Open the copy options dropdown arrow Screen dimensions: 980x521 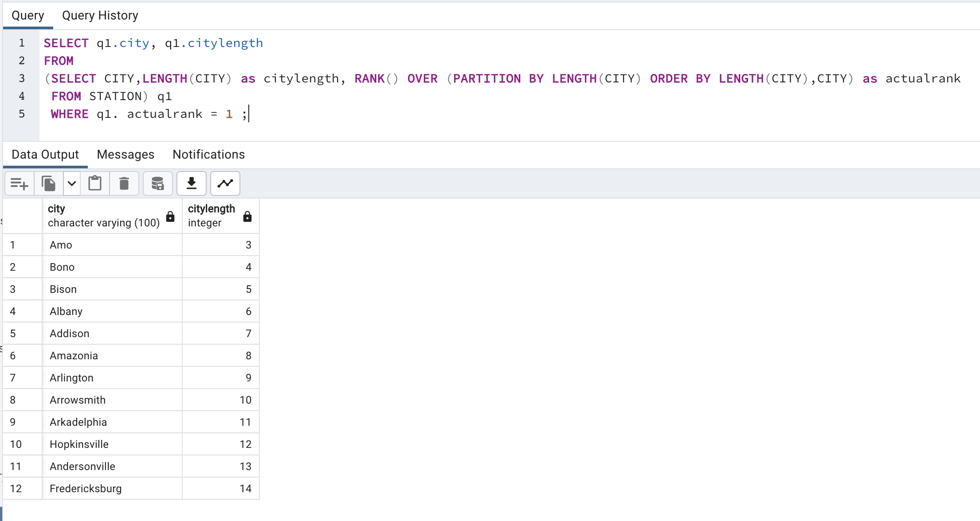(72, 183)
